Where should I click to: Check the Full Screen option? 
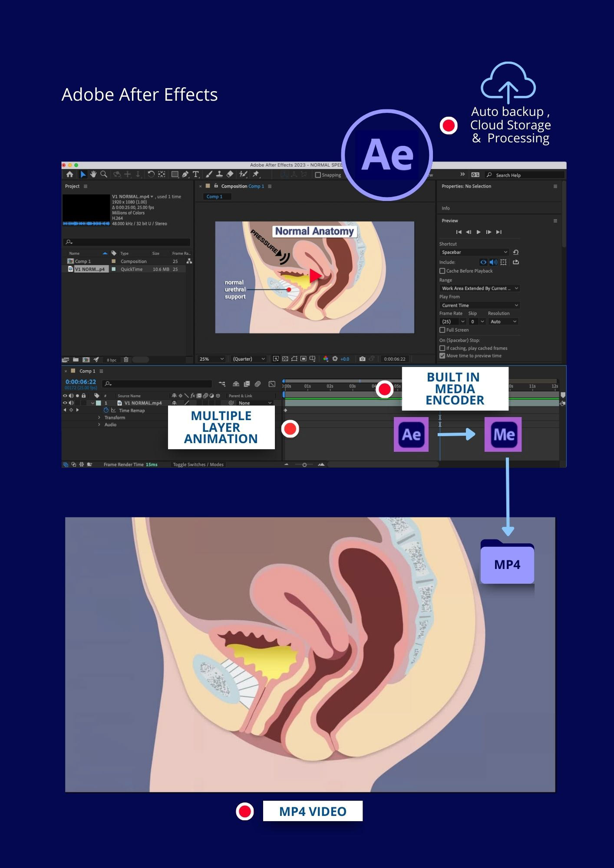(x=442, y=330)
